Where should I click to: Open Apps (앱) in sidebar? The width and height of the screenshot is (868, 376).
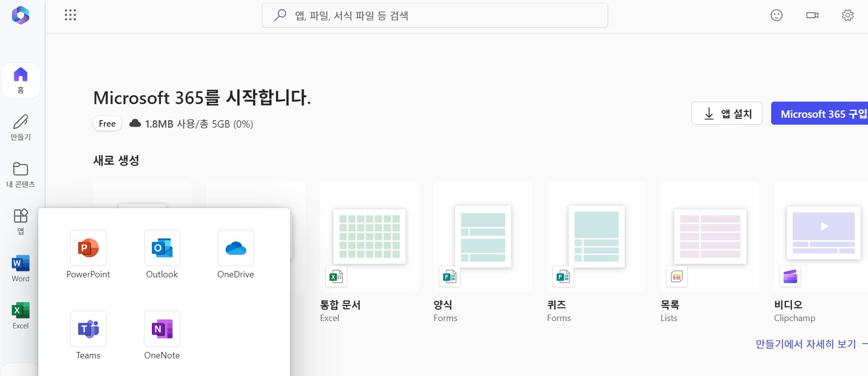[x=21, y=222]
